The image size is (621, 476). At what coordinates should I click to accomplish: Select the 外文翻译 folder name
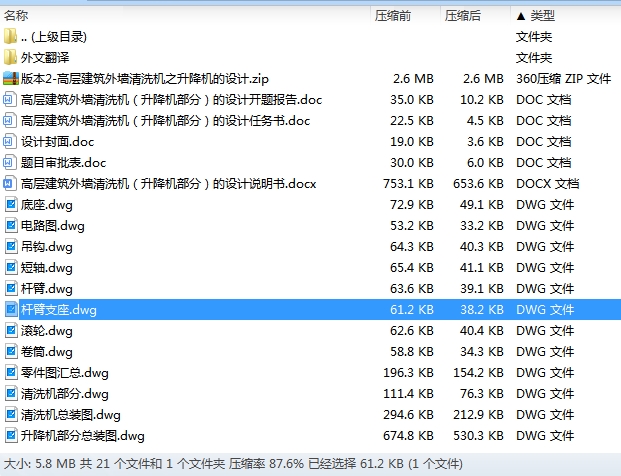(45, 57)
